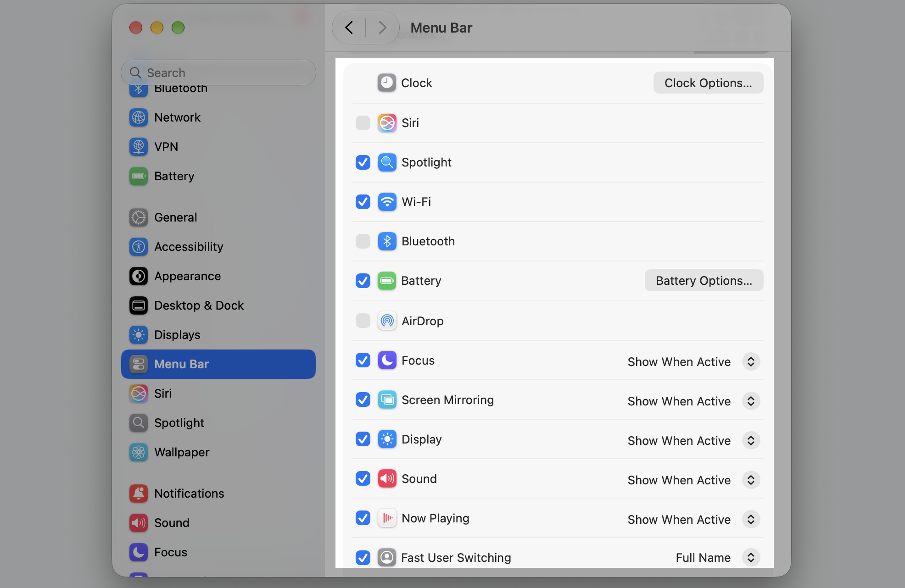905x588 pixels.
Task: Enable the AirDrop checkbox
Action: [x=363, y=321]
